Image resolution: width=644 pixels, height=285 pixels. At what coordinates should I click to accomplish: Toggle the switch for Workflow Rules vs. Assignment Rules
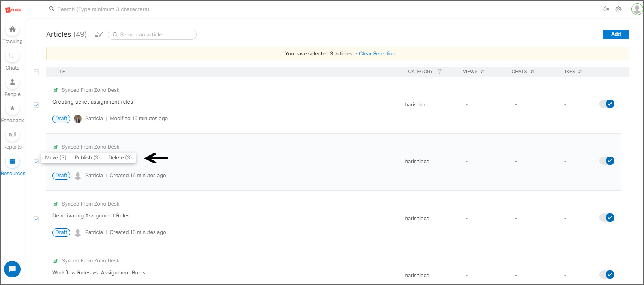pos(607,275)
